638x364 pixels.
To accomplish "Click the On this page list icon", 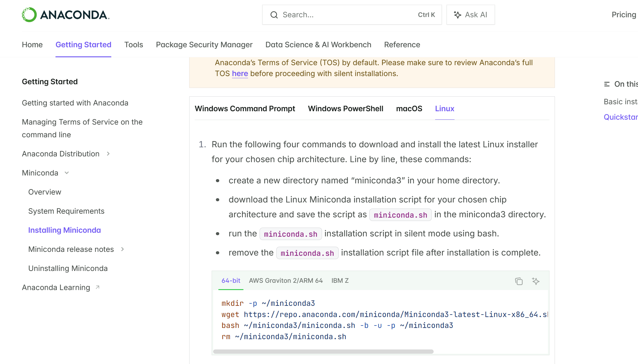I will click(607, 84).
